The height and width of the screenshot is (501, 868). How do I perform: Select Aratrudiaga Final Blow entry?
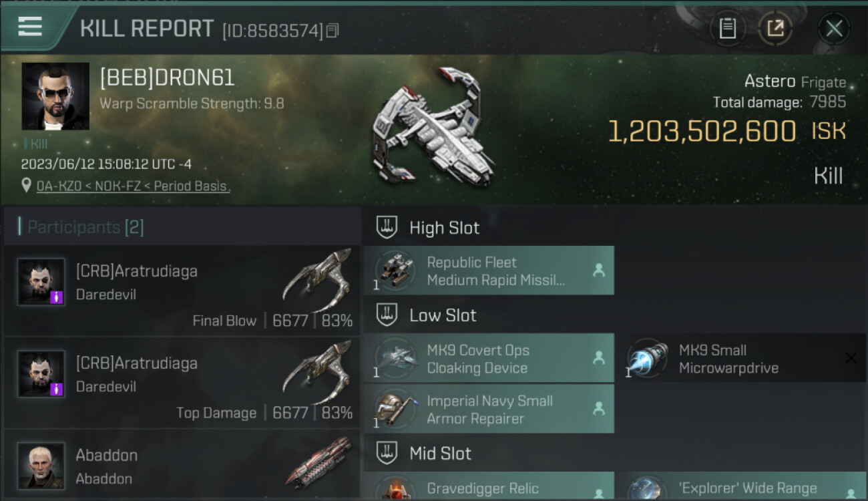182,290
